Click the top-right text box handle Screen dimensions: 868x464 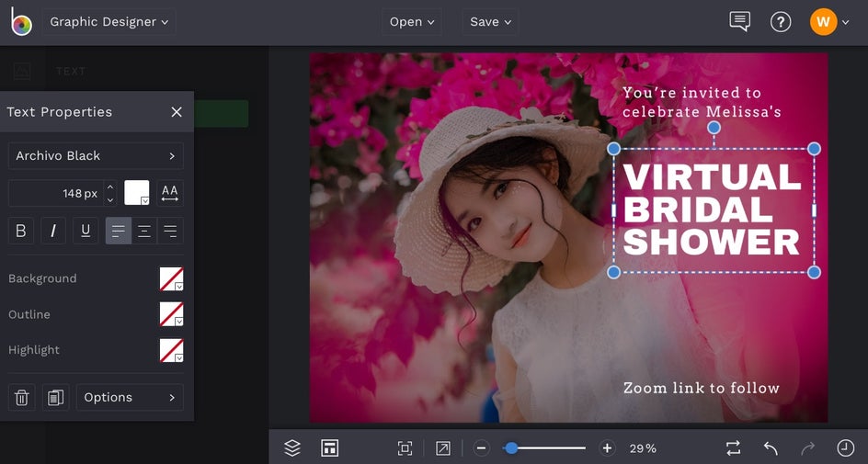click(815, 149)
